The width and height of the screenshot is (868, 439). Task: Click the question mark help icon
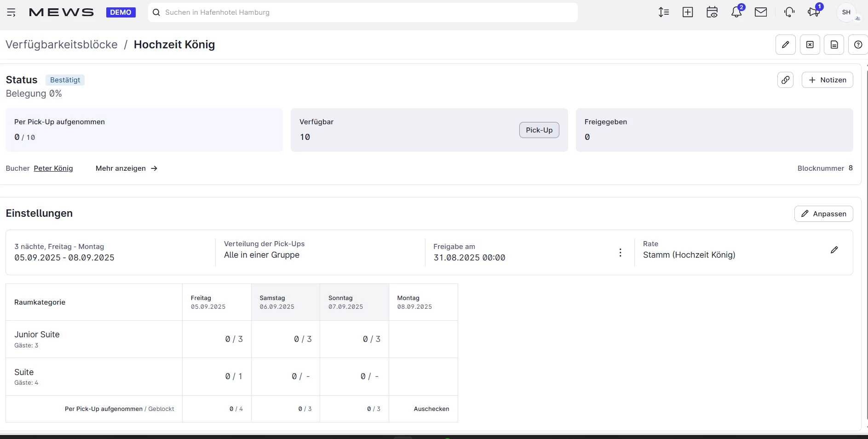858,45
